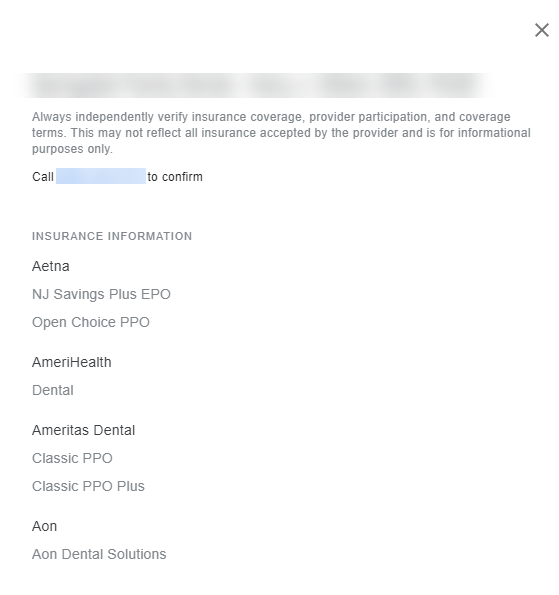Image resolution: width=559 pixels, height=595 pixels.
Task: Click the Dental plan under AmeriHealth
Action: (53, 390)
